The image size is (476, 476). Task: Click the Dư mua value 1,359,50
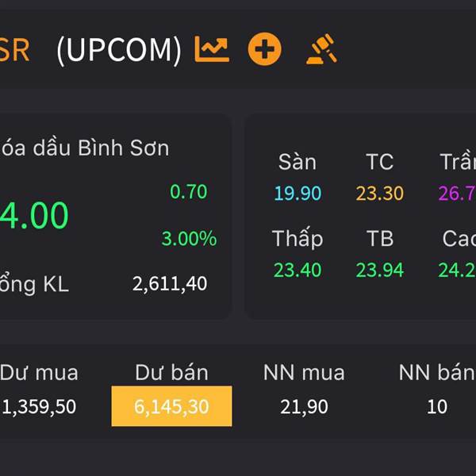coord(39,407)
